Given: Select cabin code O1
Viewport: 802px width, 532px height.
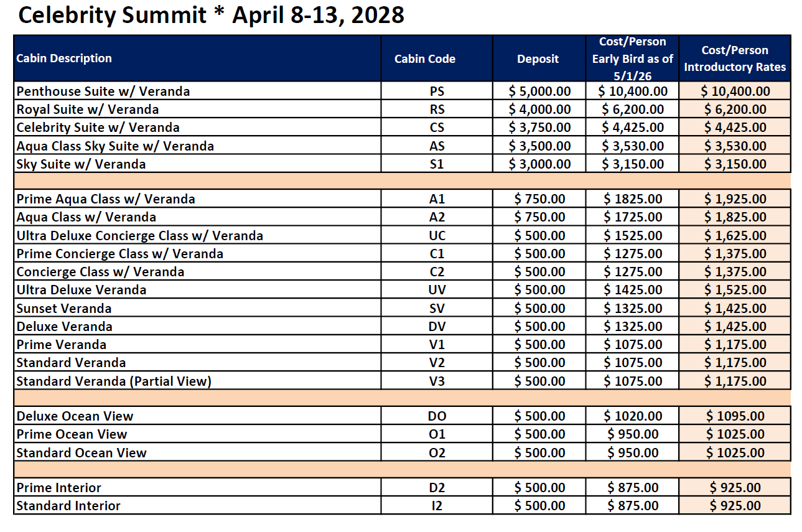Looking at the screenshot, I should [437, 434].
